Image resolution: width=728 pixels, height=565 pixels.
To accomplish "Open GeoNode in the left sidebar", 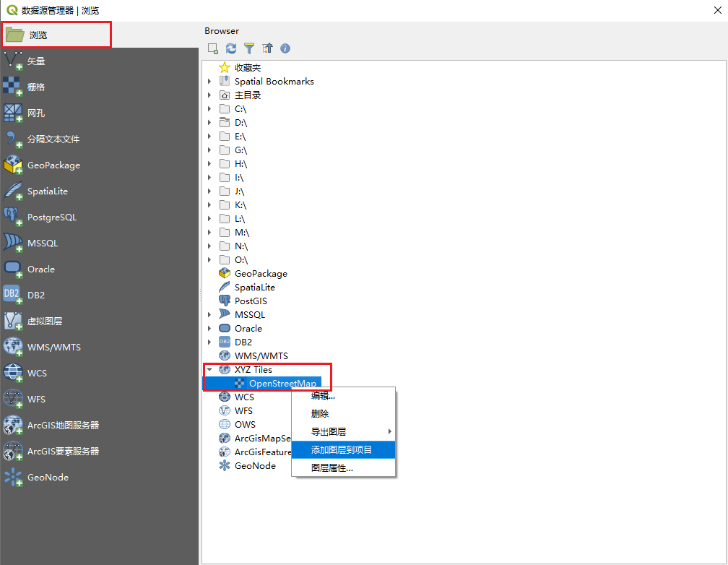I will (100, 477).
